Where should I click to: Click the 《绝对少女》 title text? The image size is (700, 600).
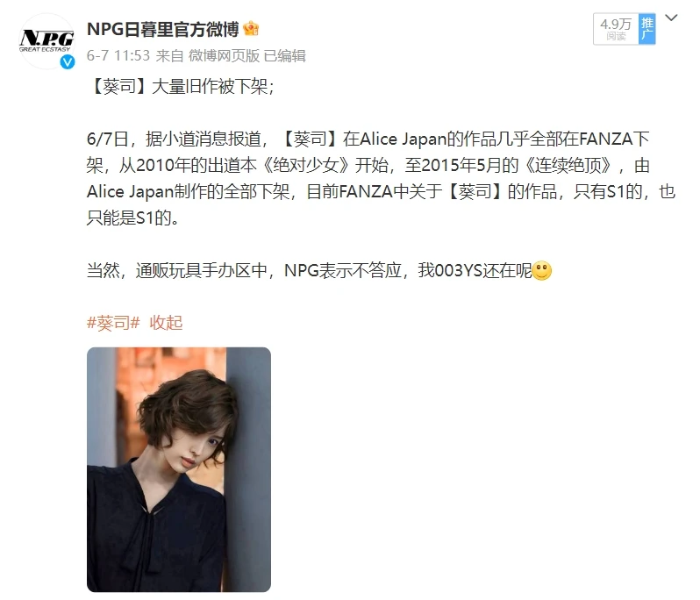(306, 165)
